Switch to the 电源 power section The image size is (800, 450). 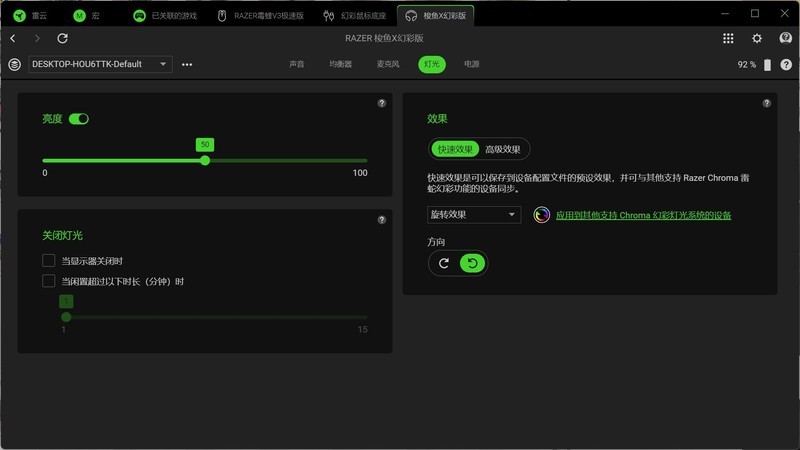[x=471, y=64]
